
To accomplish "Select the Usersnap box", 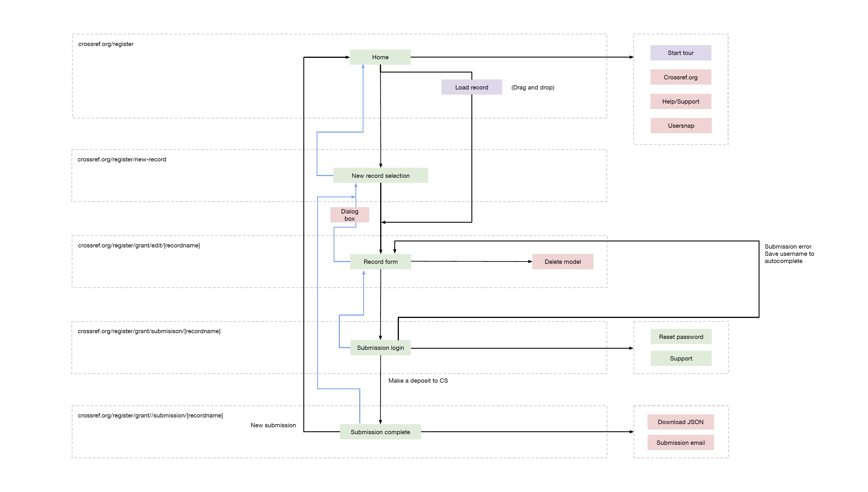I will click(x=680, y=126).
